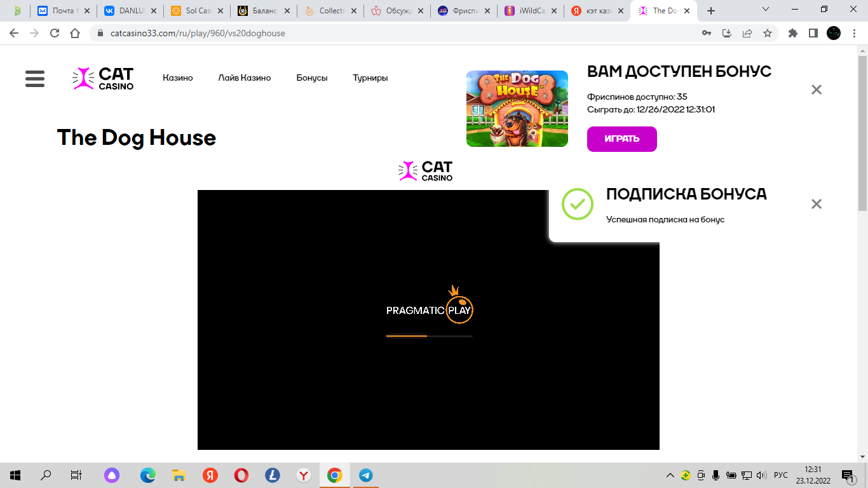The image size is (868, 488).
Task: Open the Турниры link in navigation
Action: (370, 78)
